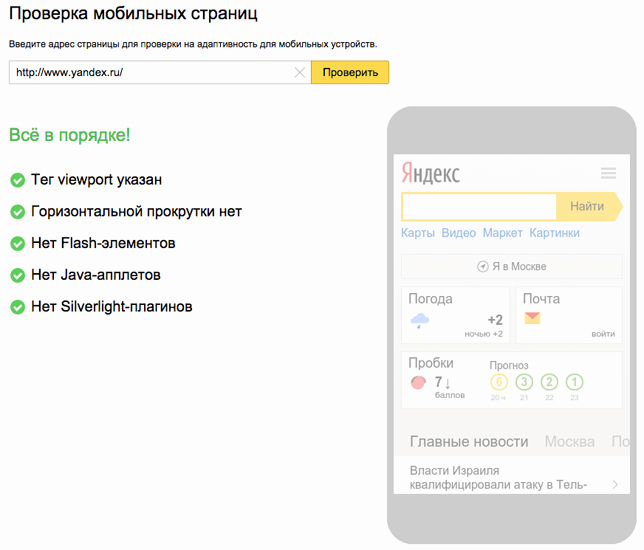This screenshot has width=644, height=550.
Task: Click the +2 temperature value
Action: point(495,320)
